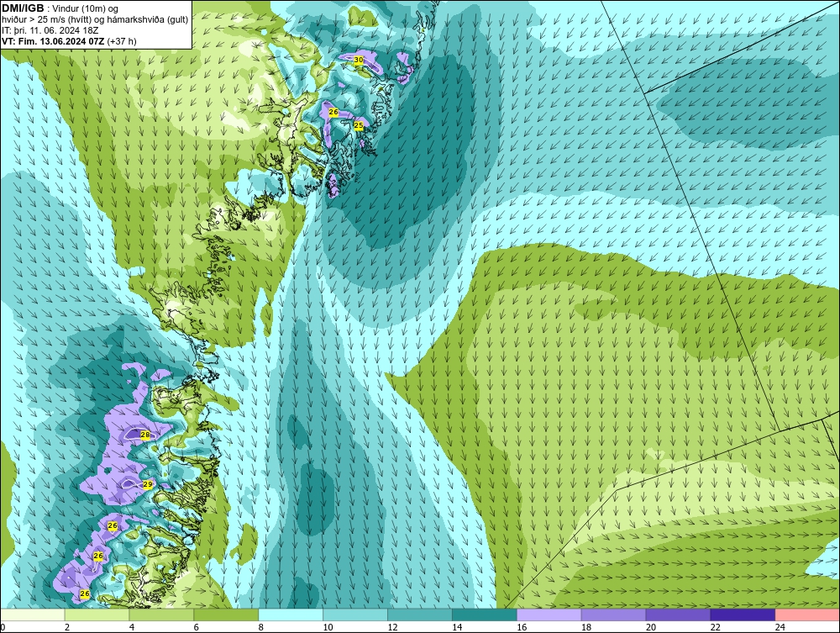The height and width of the screenshot is (633, 840).
Task: Select the yellow gust label 25
Action: pyautogui.click(x=359, y=125)
